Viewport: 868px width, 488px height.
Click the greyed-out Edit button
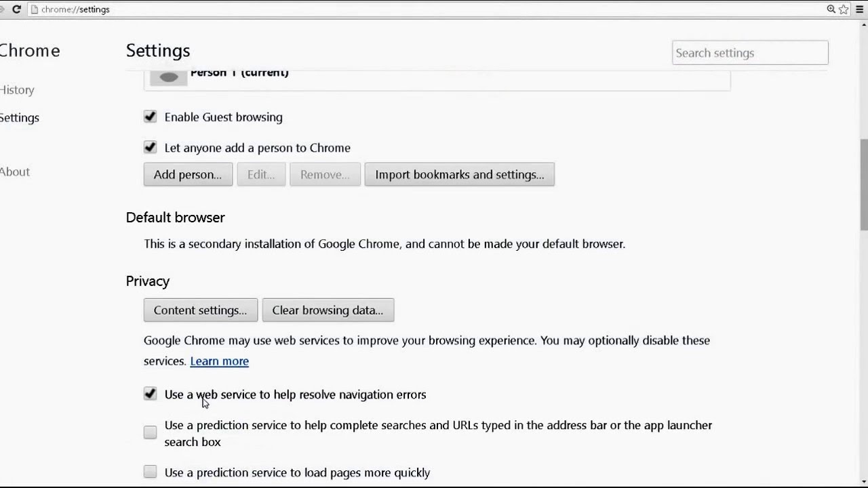coord(261,174)
